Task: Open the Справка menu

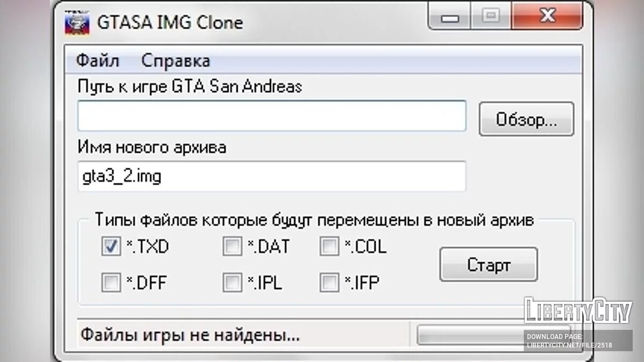Action: coord(175,61)
